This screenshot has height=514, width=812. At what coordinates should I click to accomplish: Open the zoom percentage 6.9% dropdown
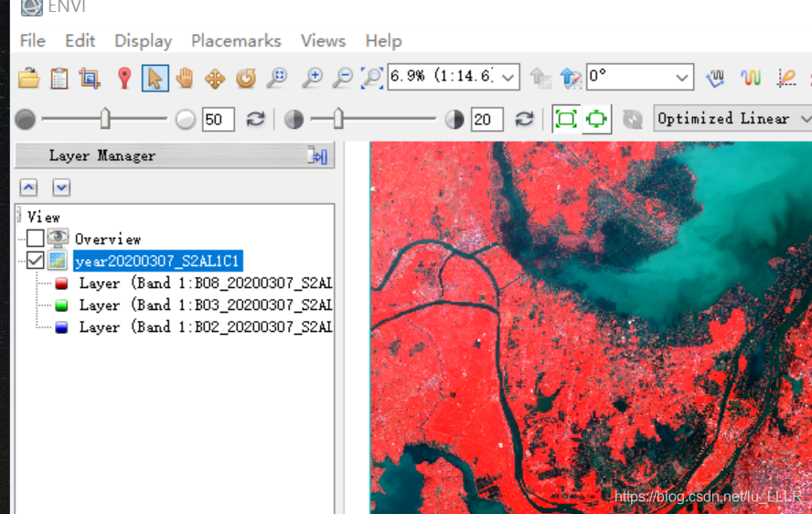508,78
